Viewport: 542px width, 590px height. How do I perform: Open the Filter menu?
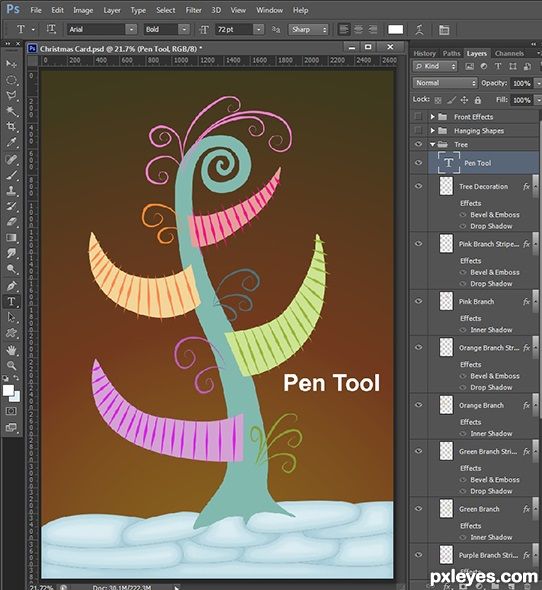click(x=193, y=10)
